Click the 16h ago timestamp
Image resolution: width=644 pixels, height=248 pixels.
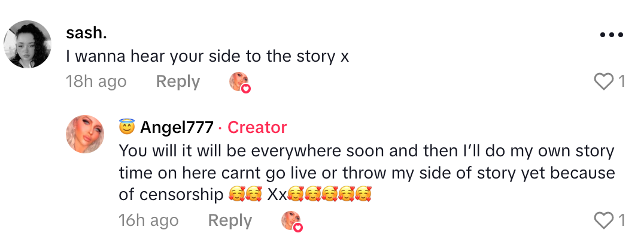(148, 221)
